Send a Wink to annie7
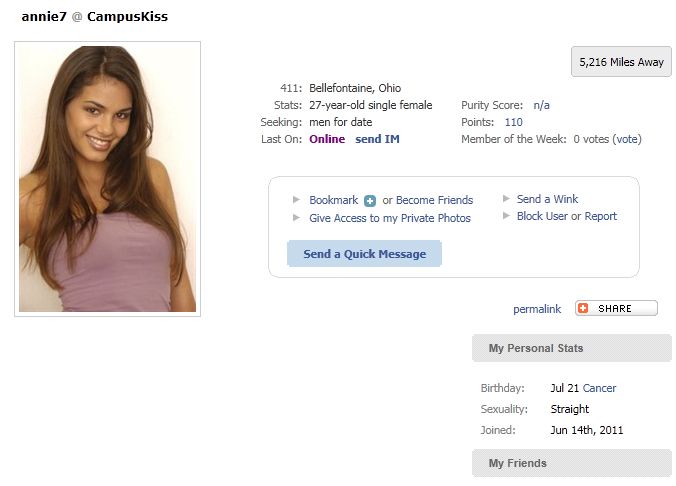 tap(548, 199)
